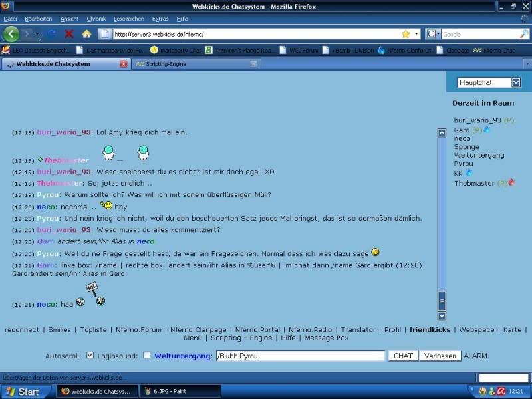Screen dimensions: 532x399
Task: Open the Lesezeichen menu
Action: [129, 19]
